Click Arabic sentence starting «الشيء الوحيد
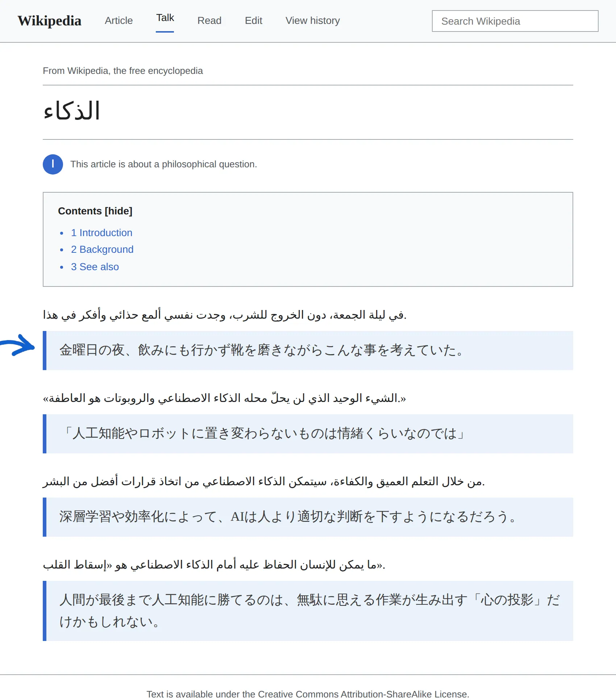Image resolution: width=616 pixels, height=700 pixels. coord(224,398)
